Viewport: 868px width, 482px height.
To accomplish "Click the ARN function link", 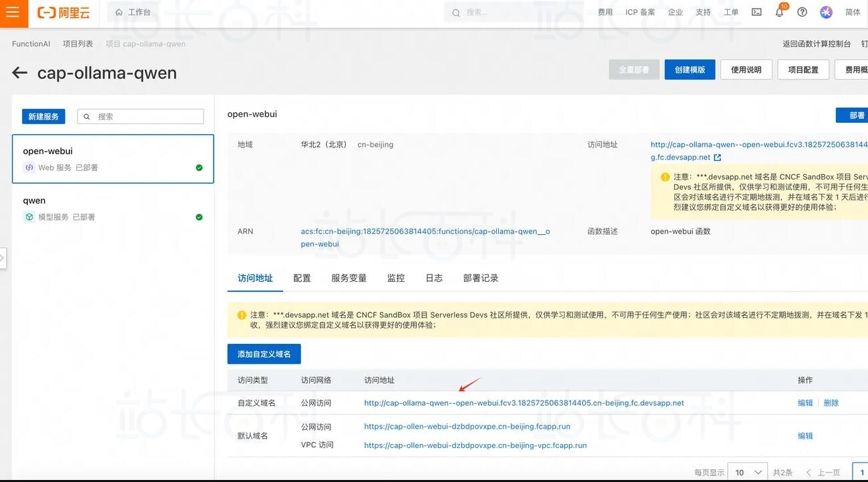I will (x=425, y=238).
